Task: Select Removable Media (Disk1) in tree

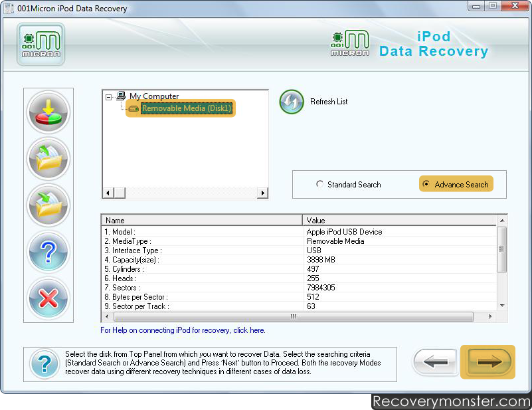Action: (186, 108)
